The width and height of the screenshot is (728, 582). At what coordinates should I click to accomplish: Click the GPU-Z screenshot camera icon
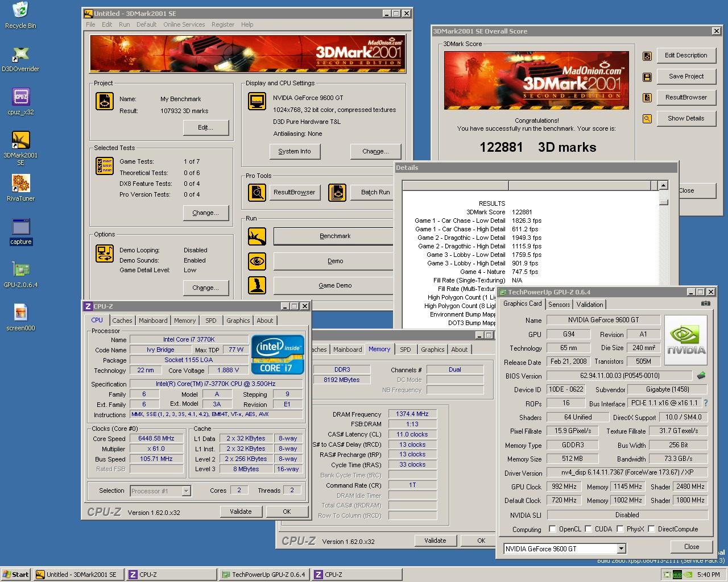tap(705, 304)
